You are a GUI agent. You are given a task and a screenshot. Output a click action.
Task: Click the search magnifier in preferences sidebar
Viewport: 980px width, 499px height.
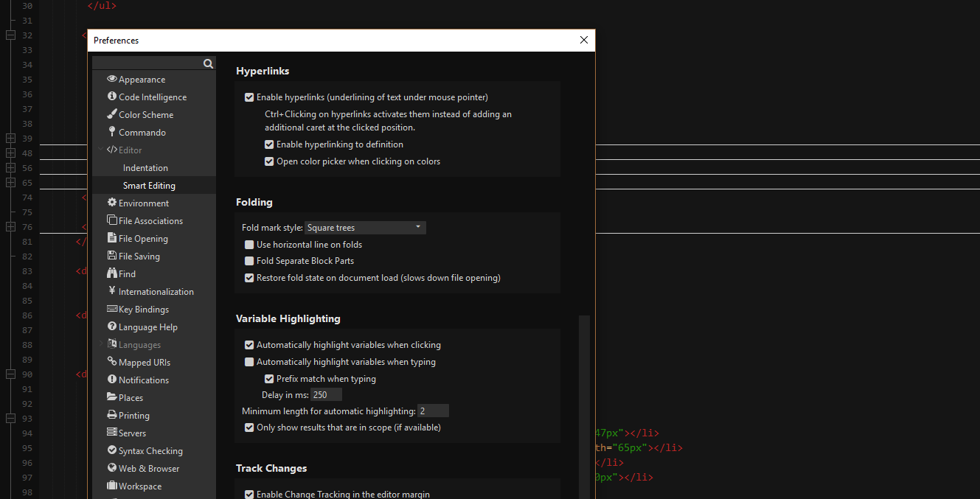208,63
